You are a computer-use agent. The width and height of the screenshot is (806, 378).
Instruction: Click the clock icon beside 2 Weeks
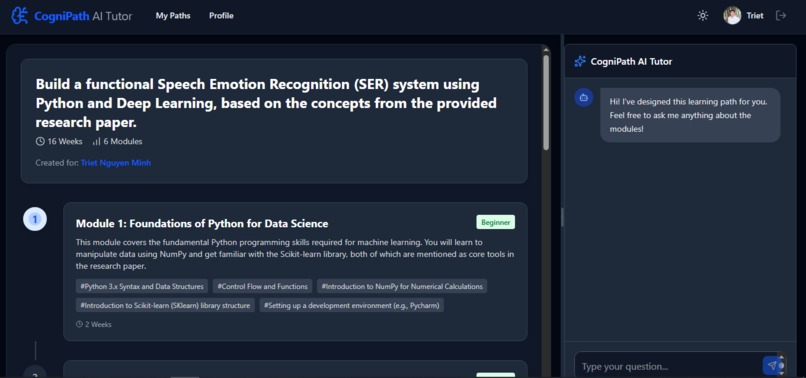click(79, 325)
